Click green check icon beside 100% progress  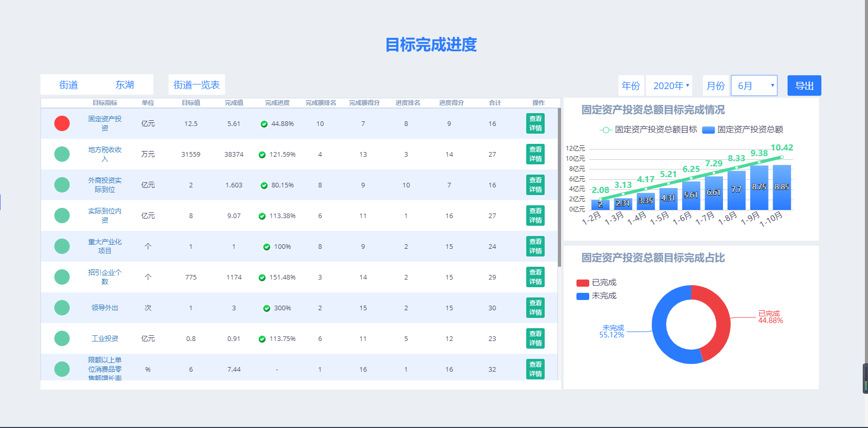pos(266,247)
